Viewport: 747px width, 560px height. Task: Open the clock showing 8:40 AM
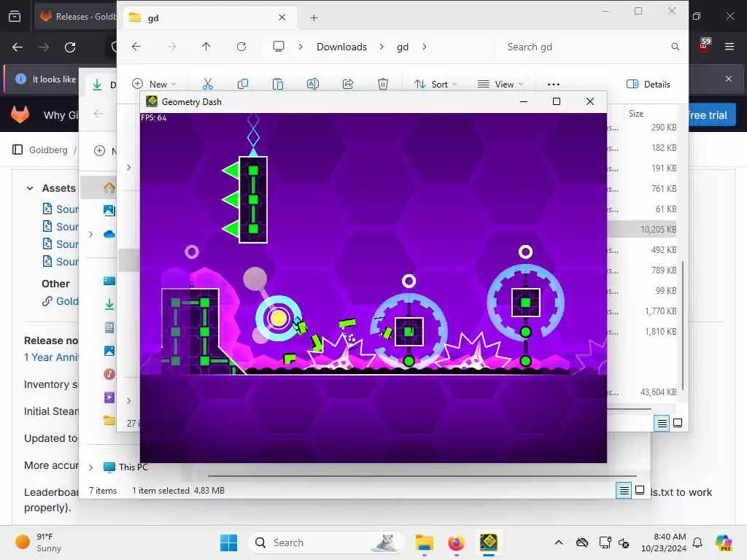point(663,542)
